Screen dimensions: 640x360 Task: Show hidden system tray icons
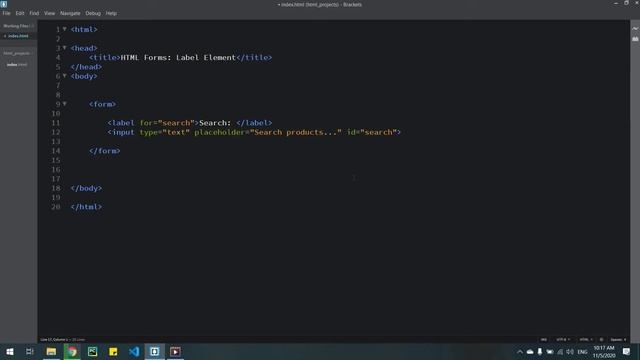(x=520, y=352)
